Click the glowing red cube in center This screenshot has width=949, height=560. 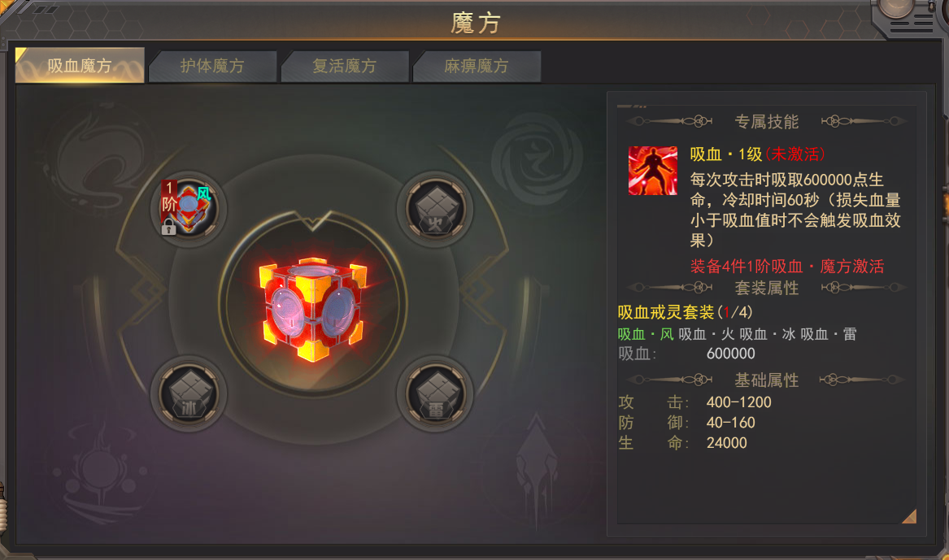(x=313, y=310)
